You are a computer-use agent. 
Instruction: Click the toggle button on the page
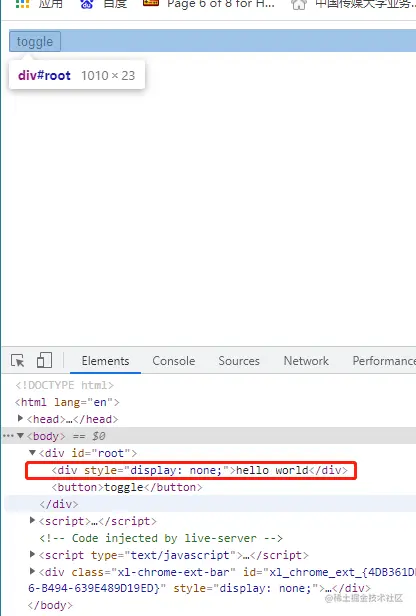(x=35, y=41)
